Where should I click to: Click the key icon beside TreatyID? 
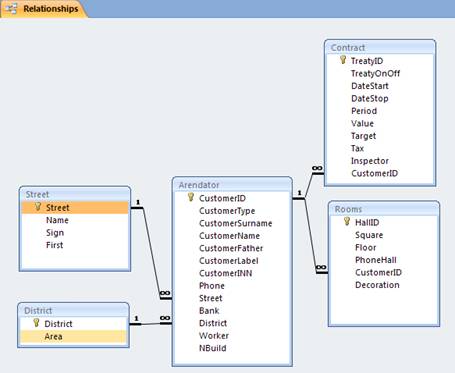343,60
